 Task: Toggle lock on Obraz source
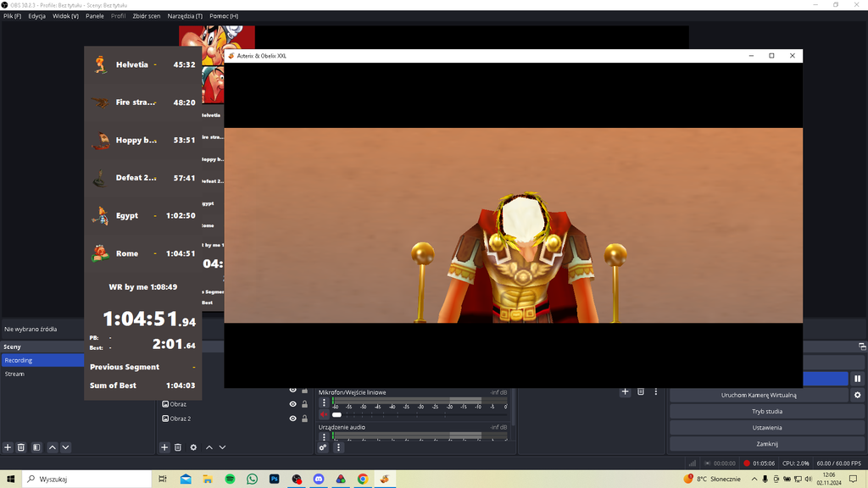304,404
